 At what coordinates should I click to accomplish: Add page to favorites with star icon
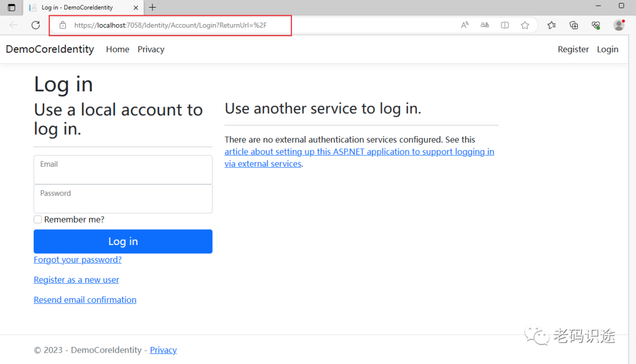(525, 25)
